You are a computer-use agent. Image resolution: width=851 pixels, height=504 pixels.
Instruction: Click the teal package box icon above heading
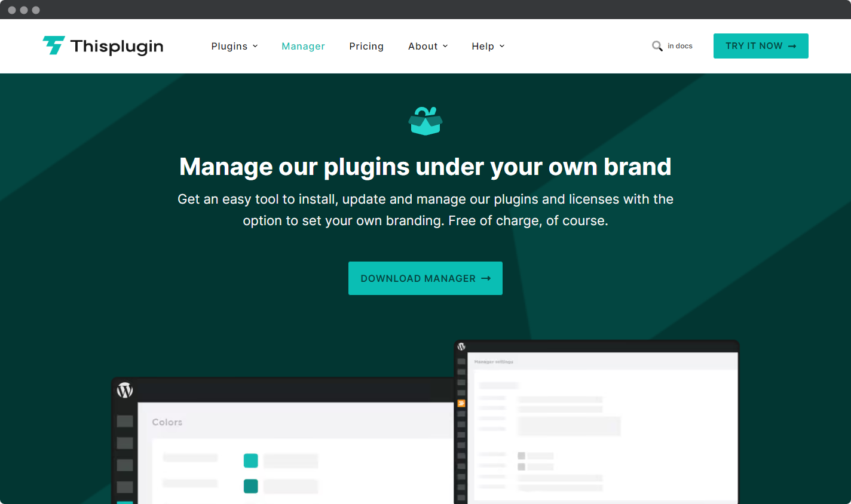(425, 121)
